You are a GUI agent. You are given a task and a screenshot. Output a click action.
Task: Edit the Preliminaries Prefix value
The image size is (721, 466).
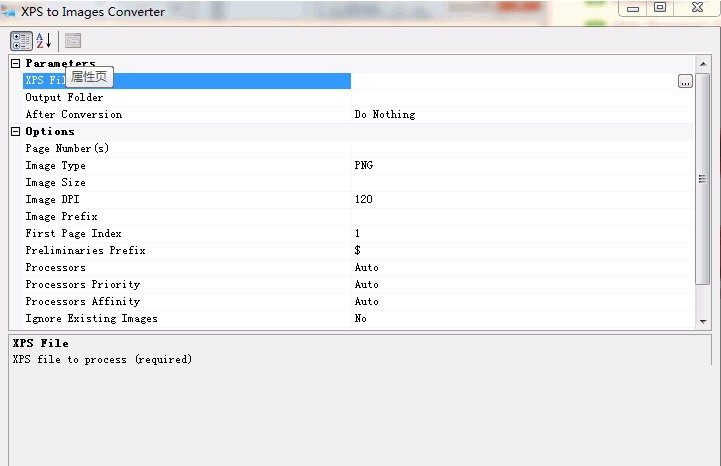pos(520,251)
